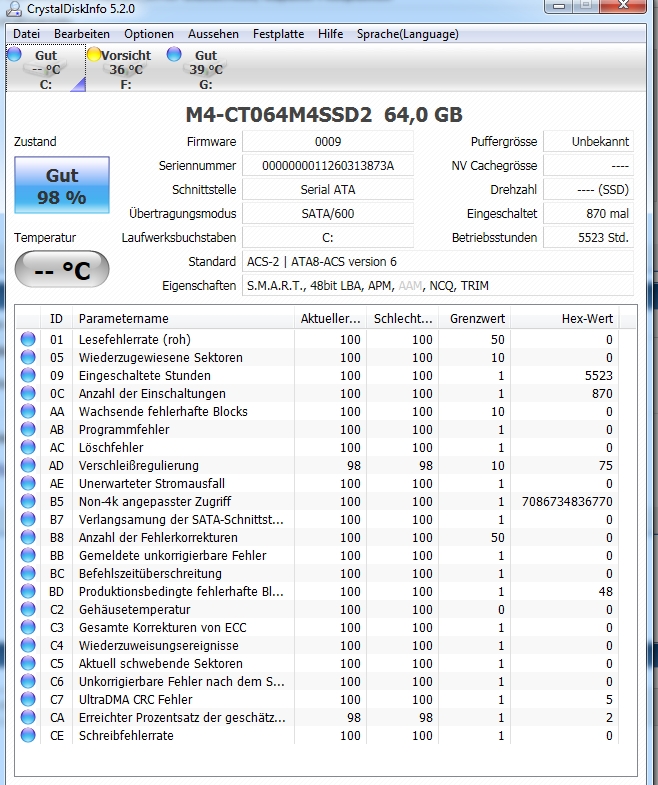Viewport: 658px width, 785px height.
Task: Click status orb of Schreibfehlerrate row
Action: click(x=28, y=735)
